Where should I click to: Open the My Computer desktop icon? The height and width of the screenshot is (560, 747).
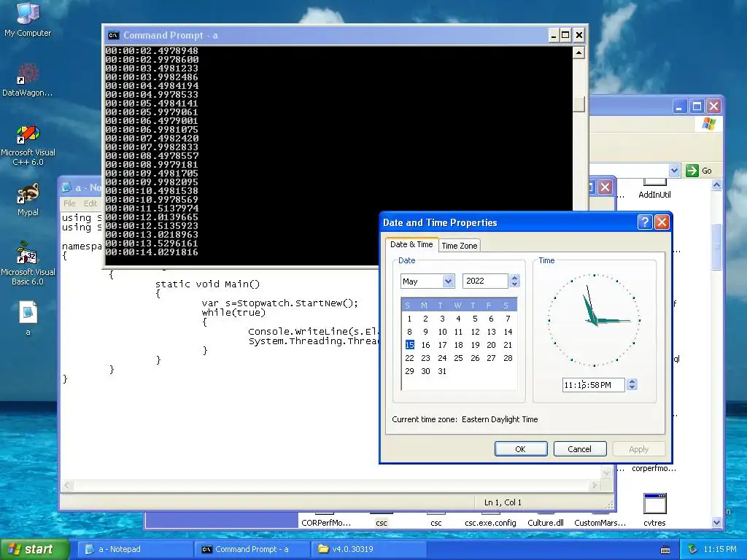pos(28,19)
